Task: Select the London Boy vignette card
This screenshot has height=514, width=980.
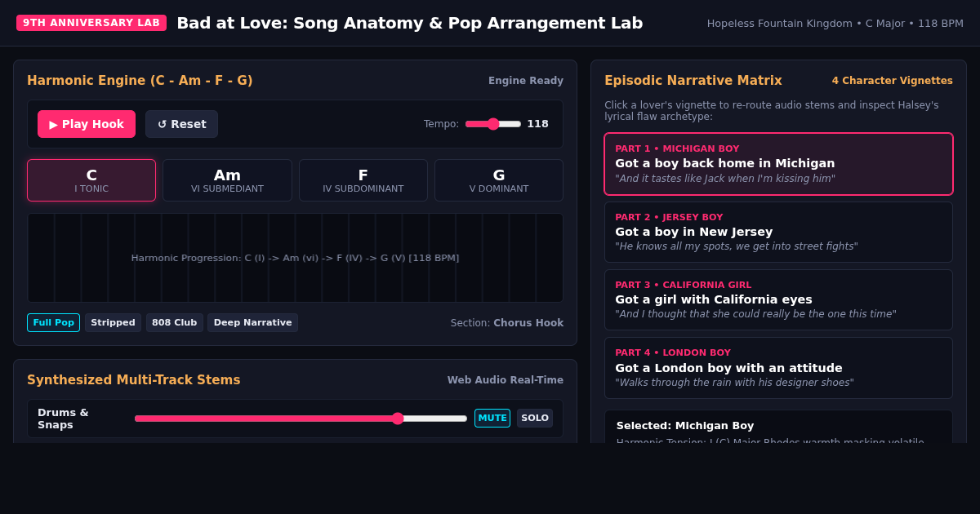Action: point(778,368)
